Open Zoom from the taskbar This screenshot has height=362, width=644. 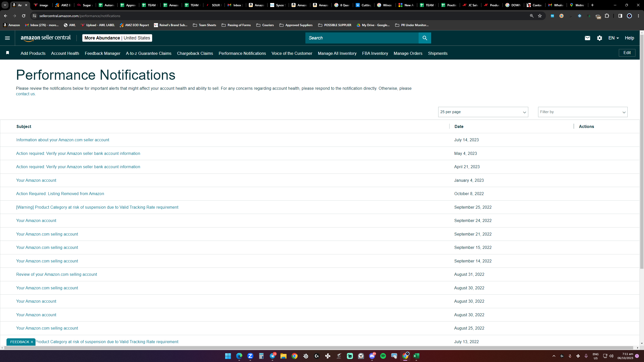point(250,356)
